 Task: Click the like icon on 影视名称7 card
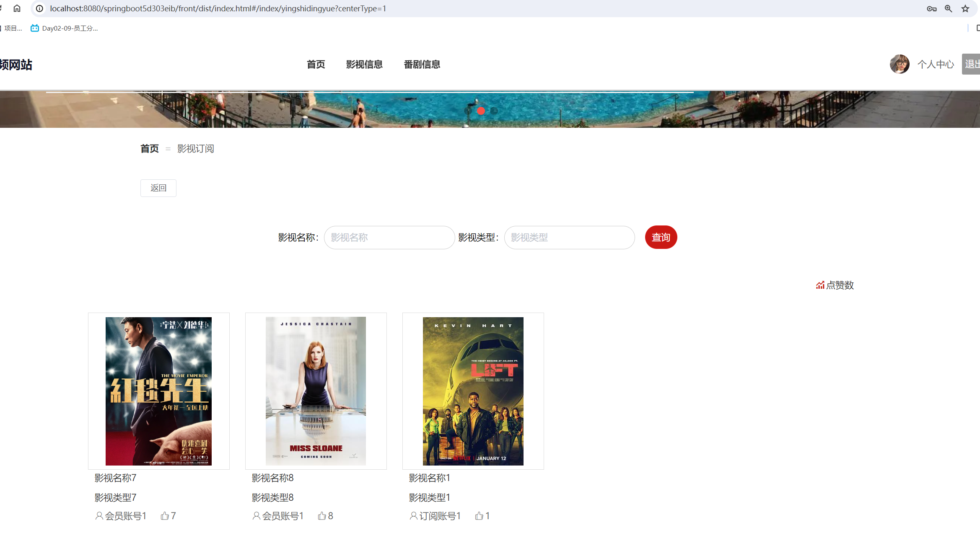point(165,515)
